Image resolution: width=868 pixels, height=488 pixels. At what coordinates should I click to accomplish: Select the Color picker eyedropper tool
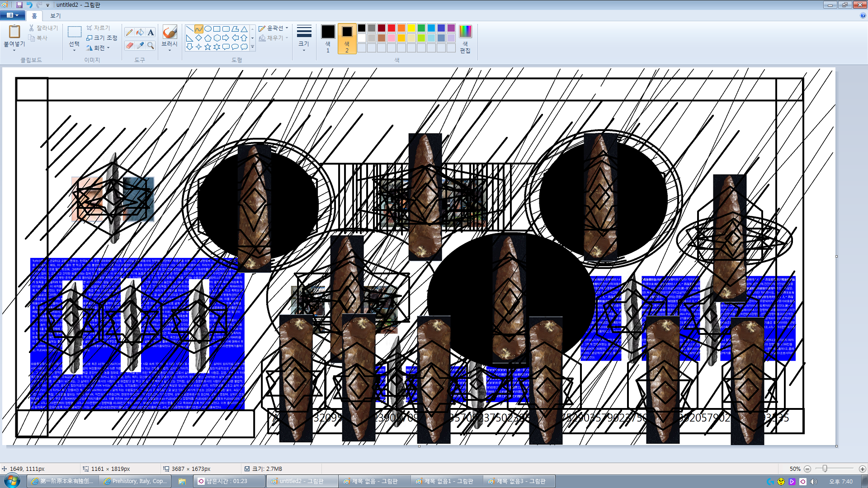[x=140, y=46]
